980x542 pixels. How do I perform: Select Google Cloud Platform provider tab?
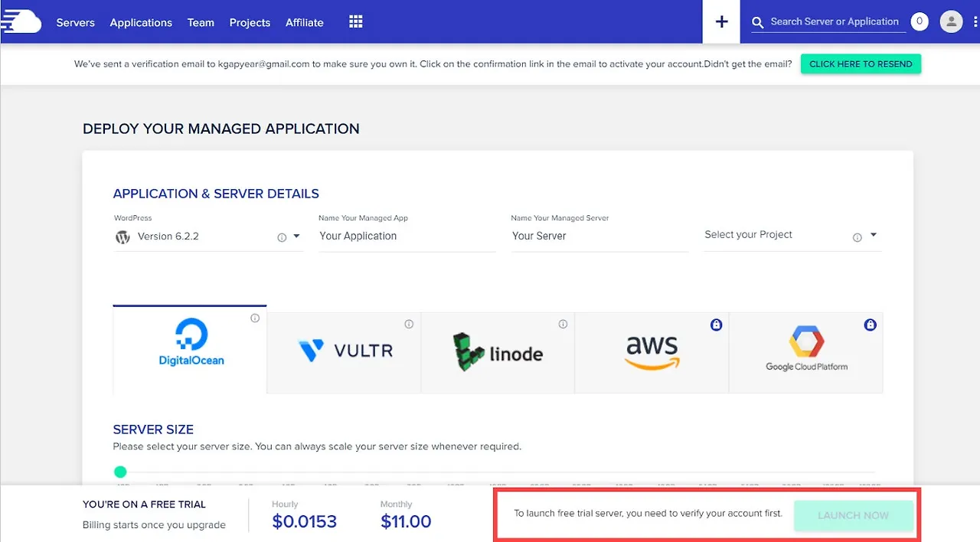click(805, 352)
